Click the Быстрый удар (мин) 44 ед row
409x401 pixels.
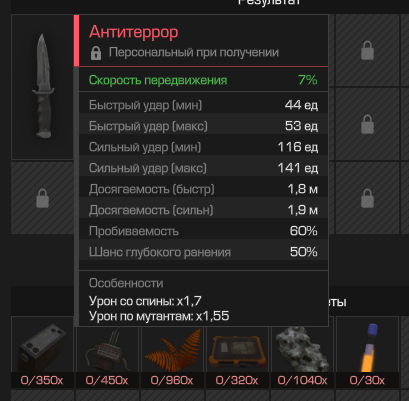tap(203, 105)
